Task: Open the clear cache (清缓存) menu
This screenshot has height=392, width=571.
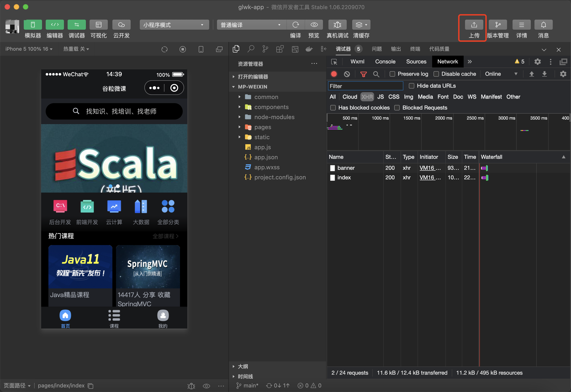Action: [361, 25]
